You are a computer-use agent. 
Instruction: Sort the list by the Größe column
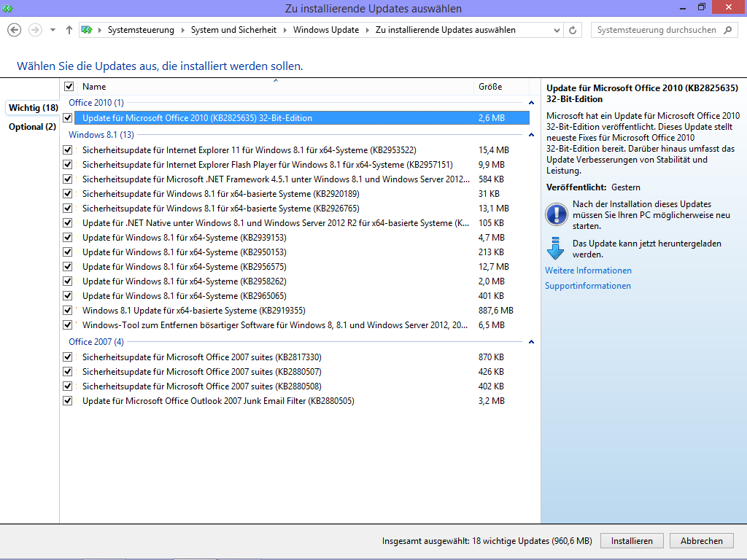501,87
